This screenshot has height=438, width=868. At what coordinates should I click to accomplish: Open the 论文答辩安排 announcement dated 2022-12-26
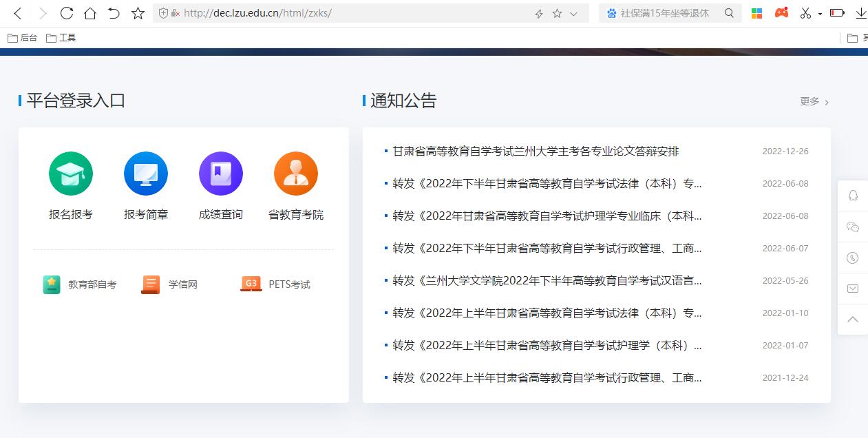click(x=536, y=152)
